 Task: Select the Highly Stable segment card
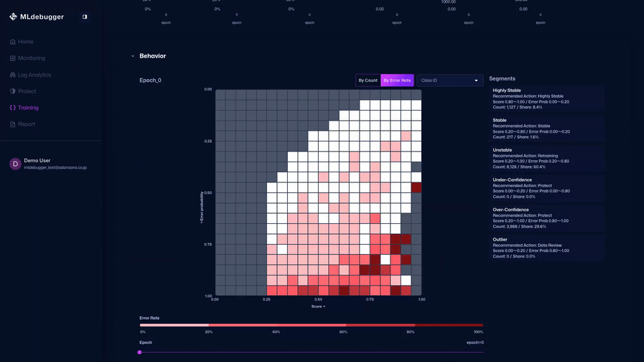(x=547, y=99)
